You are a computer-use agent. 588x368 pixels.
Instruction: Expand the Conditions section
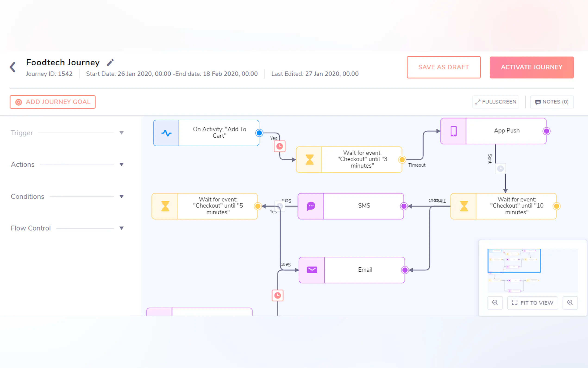tap(122, 197)
